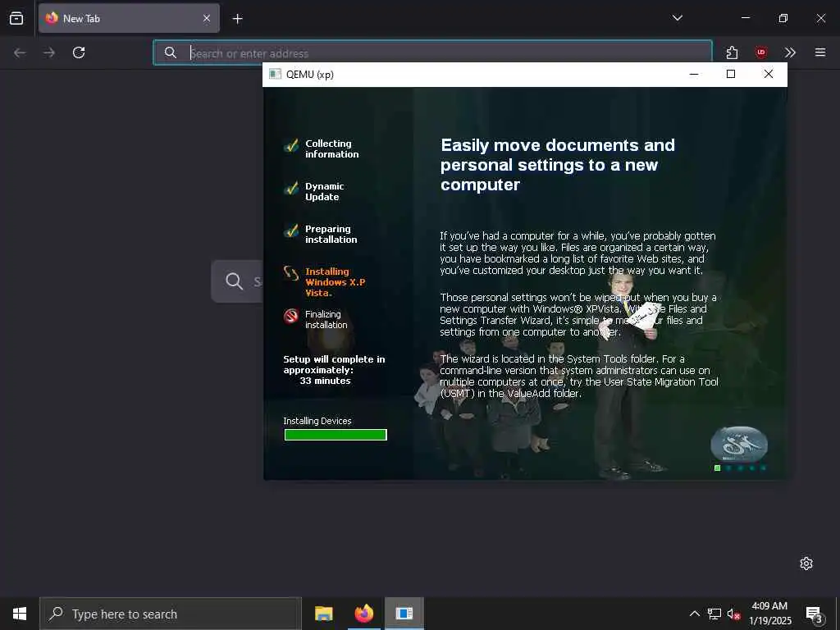The width and height of the screenshot is (840, 630).
Task: Click the Preparing installation checkmark icon
Action: 291,231
